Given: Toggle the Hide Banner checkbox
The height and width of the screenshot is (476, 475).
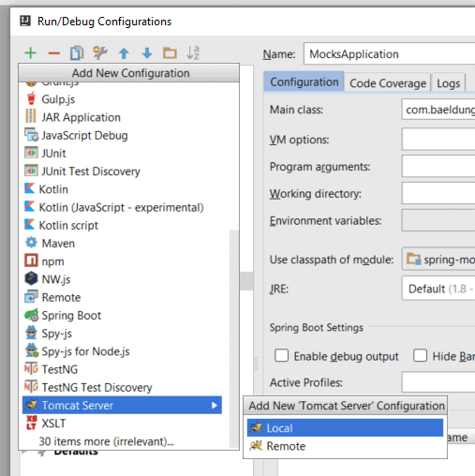Looking at the screenshot, I should (x=420, y=355).
